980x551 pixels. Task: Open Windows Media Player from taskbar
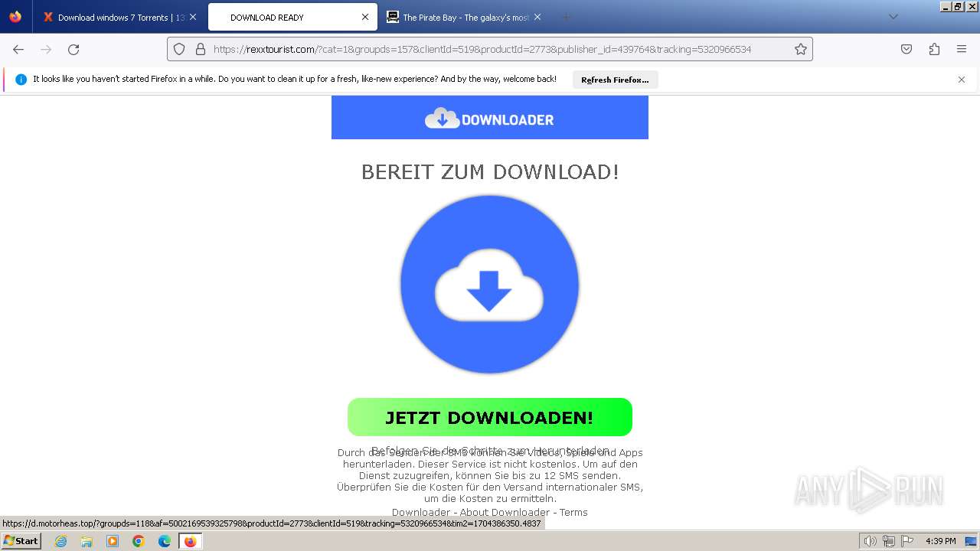click(113, 541)
